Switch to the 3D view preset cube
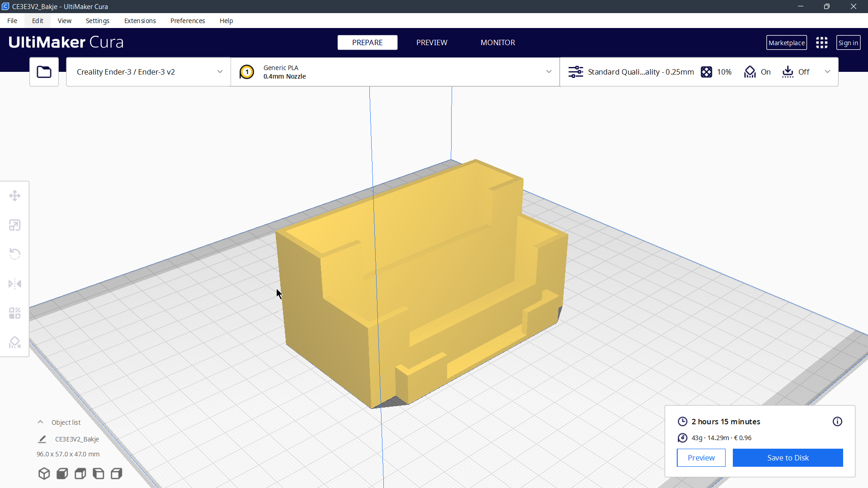The width and height of the screenshot is (868, 488). [44, 474]
